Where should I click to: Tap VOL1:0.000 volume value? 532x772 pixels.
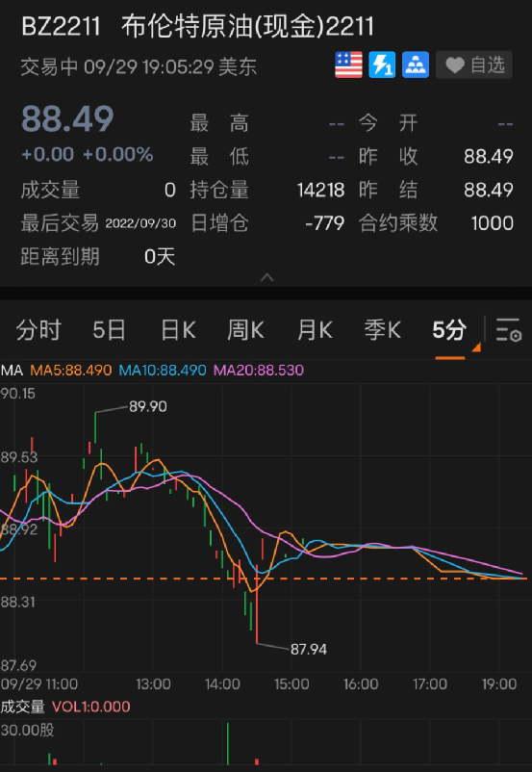pyautogui.click(x=91, y=707)
